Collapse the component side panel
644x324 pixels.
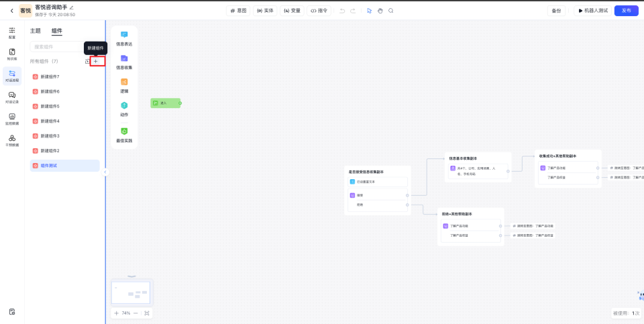point(105,172)
